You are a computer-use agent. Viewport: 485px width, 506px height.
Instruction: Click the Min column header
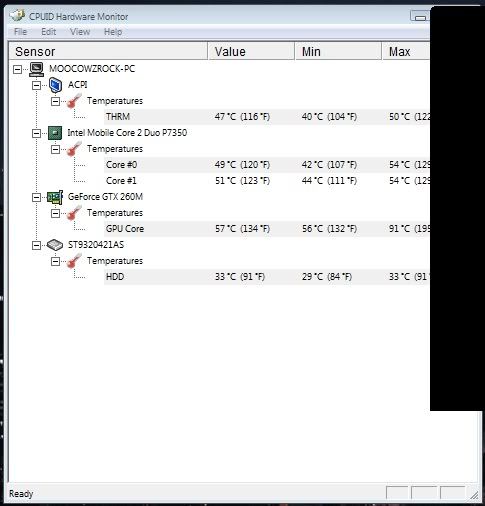point(338,52)
